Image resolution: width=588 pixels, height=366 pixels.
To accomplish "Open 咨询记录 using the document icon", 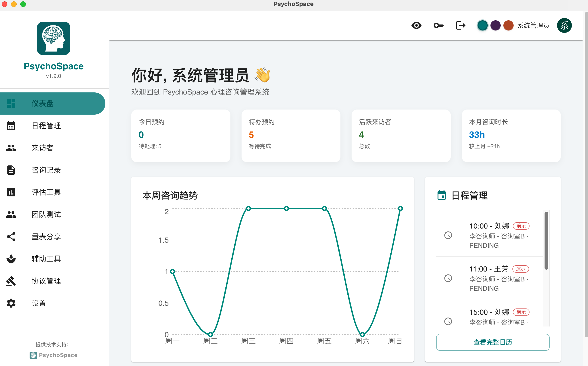I will 11,170.
